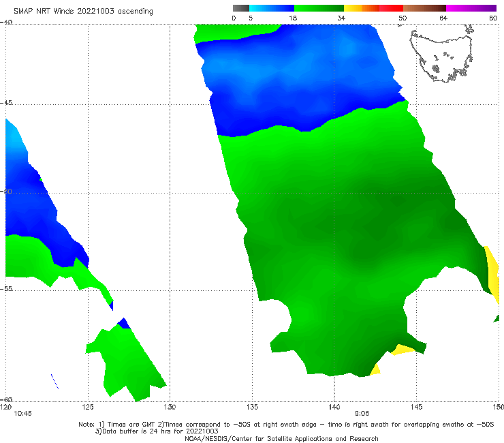
Task: Click the longitude label '145'
Action: tap(417, 407)
